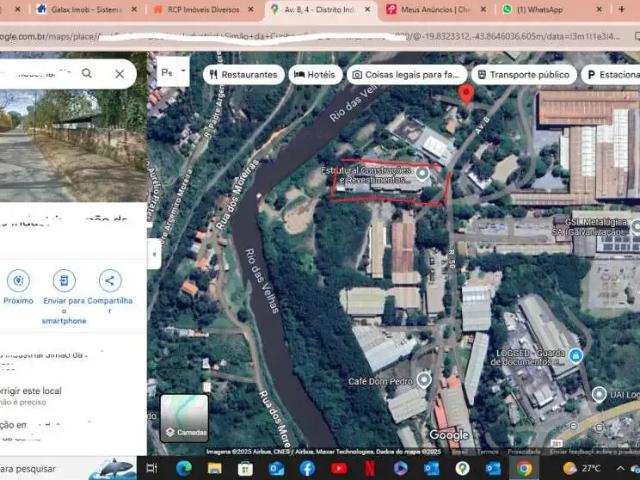Screen dimensions: 640x480
Task: Collapse the side panel arrow
Action: 154,254
